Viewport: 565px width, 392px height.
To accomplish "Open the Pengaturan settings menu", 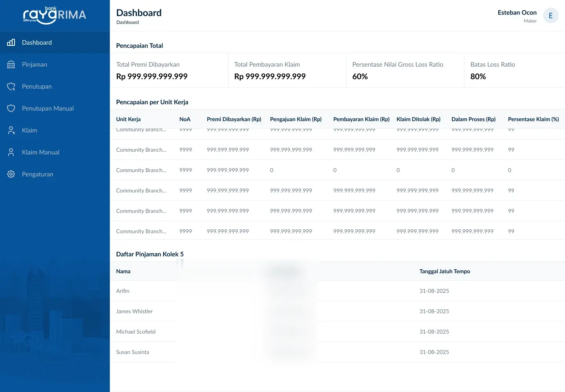I will coord(55,174).
